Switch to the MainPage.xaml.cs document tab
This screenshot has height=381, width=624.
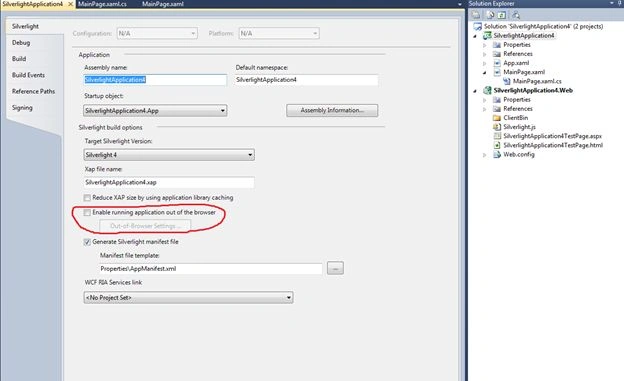[x=102, y=4]
